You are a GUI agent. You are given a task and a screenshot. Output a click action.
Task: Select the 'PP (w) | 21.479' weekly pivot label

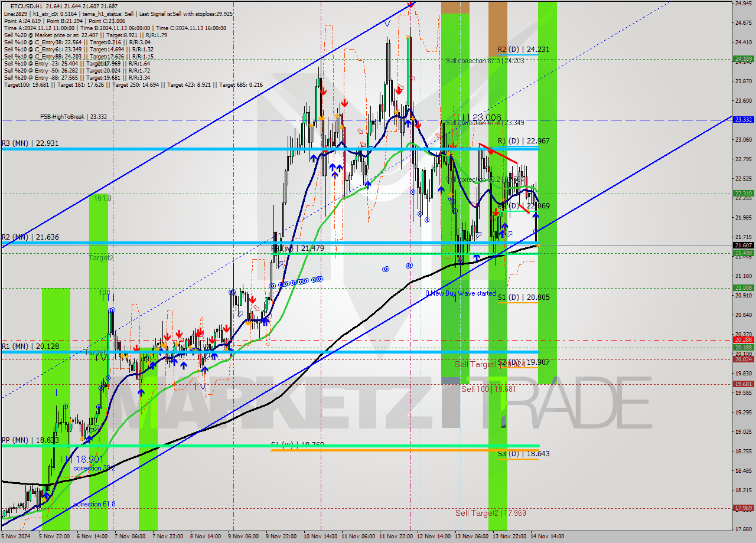point(298,248)
